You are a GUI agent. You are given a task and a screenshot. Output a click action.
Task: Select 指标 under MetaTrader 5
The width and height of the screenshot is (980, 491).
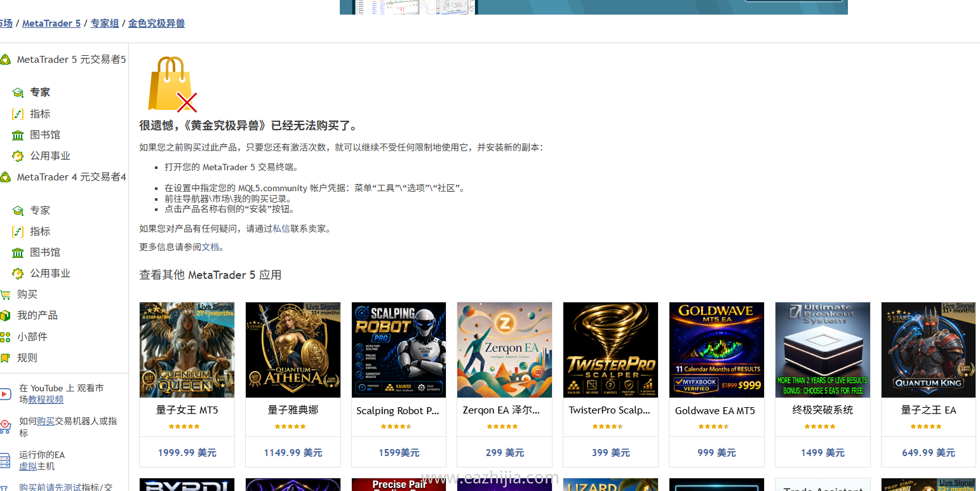[x=40, y=114]
